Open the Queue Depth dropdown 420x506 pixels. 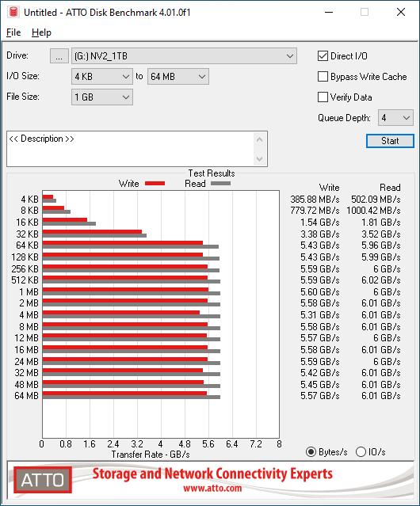[395, 118]
